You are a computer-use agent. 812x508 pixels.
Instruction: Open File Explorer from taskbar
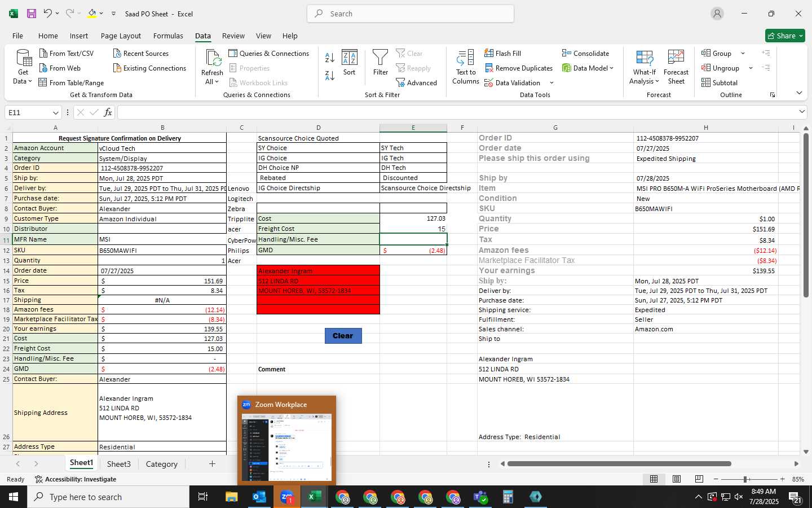coord(232,497)
